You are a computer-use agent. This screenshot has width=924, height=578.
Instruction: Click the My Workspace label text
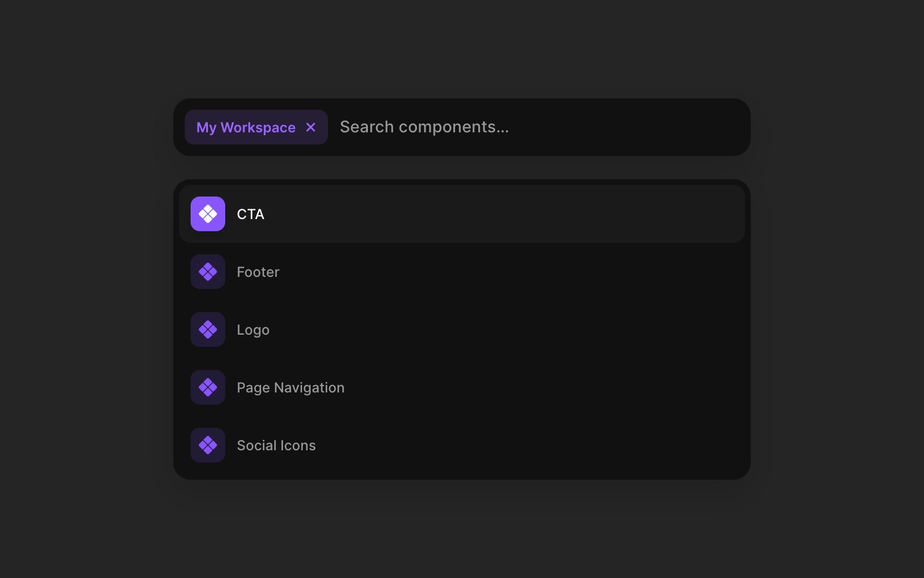coord(245,127)
